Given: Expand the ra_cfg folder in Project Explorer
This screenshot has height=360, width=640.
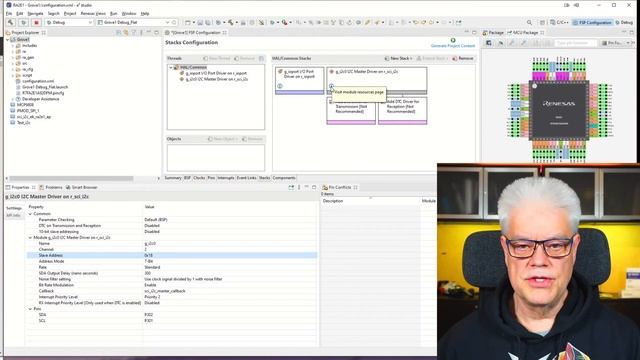Looking at the screenshot, I should pos(13,69).
